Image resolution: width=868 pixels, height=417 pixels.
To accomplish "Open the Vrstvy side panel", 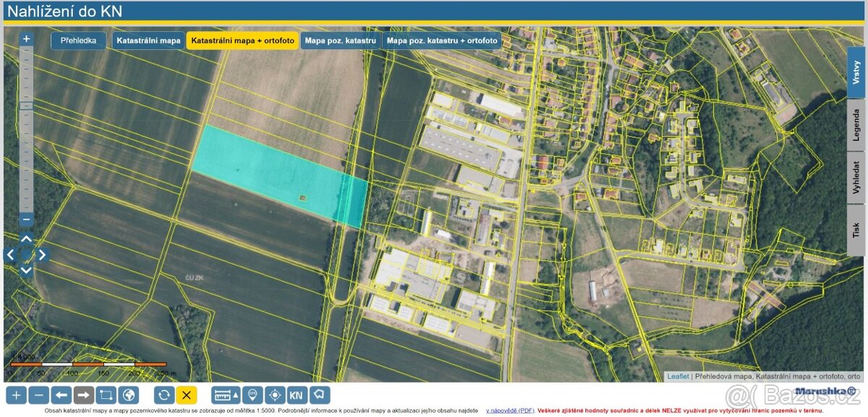I will (x=856, y=72).
